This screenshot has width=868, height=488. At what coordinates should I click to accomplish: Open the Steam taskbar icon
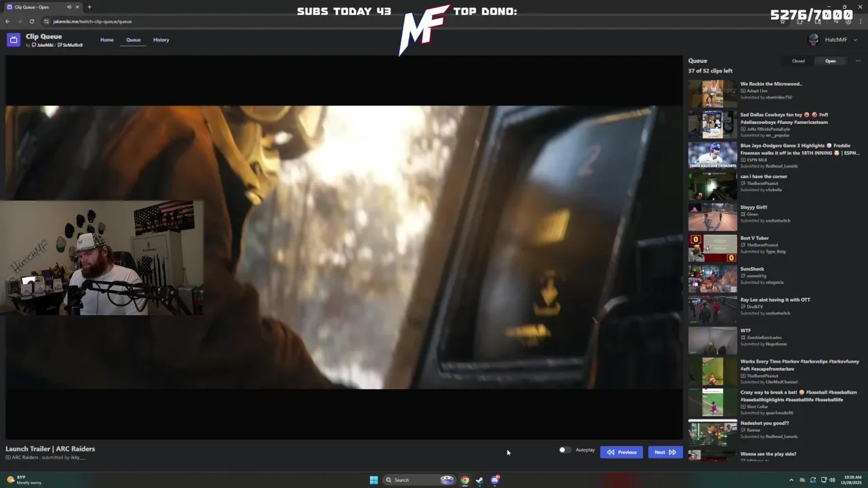tap(479, 480)
